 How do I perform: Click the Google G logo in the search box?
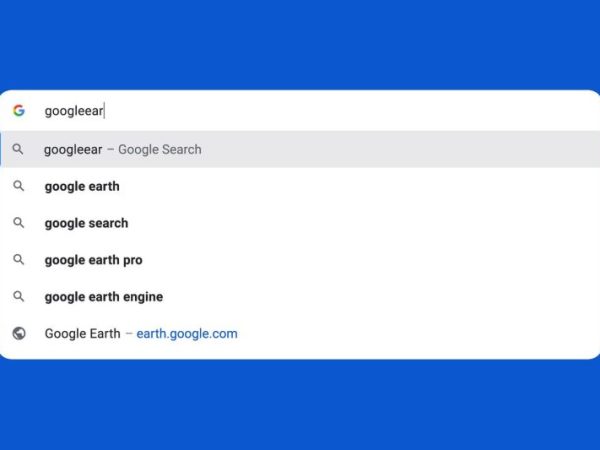tap(19, 111)
